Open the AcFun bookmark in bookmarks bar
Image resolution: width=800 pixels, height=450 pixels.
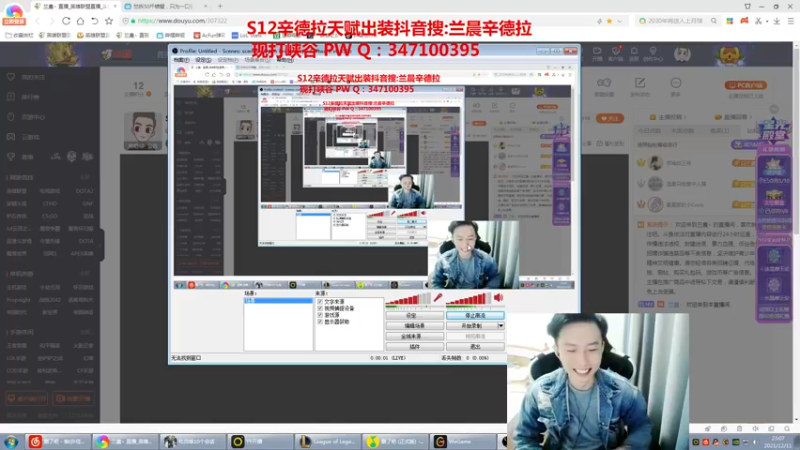tap(209, 35)
